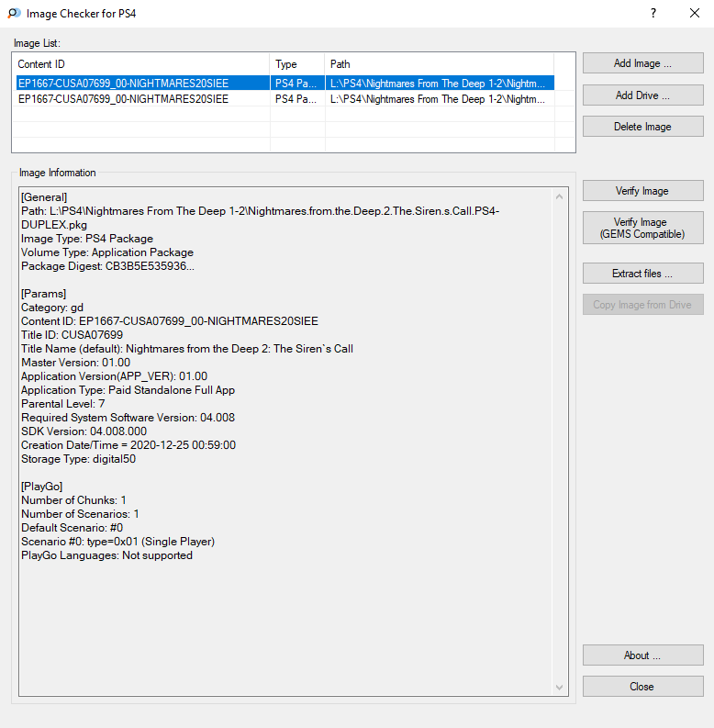The height and width of the screenshot is (728, 714).
Task: Close the window with the title bar X
Action: [695, 13]
